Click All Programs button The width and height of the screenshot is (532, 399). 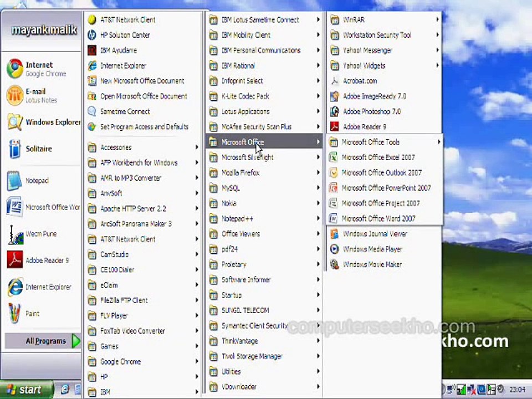[x=43, y=341]
